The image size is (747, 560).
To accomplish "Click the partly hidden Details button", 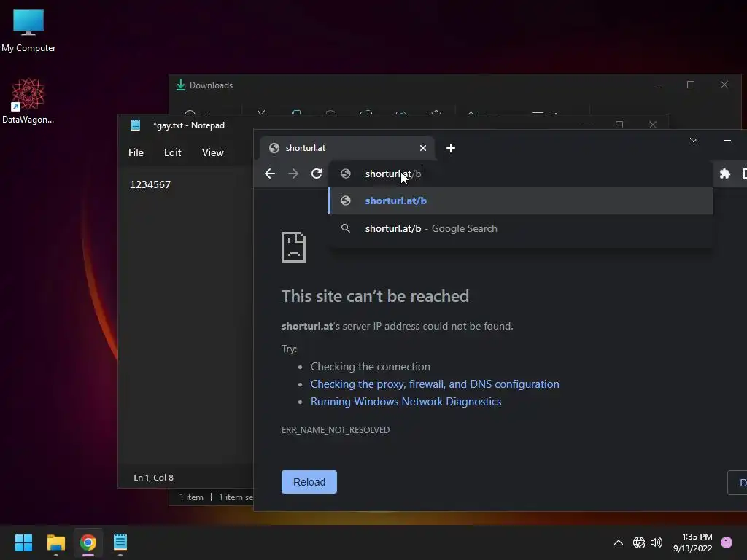I will tap(738, 483).
